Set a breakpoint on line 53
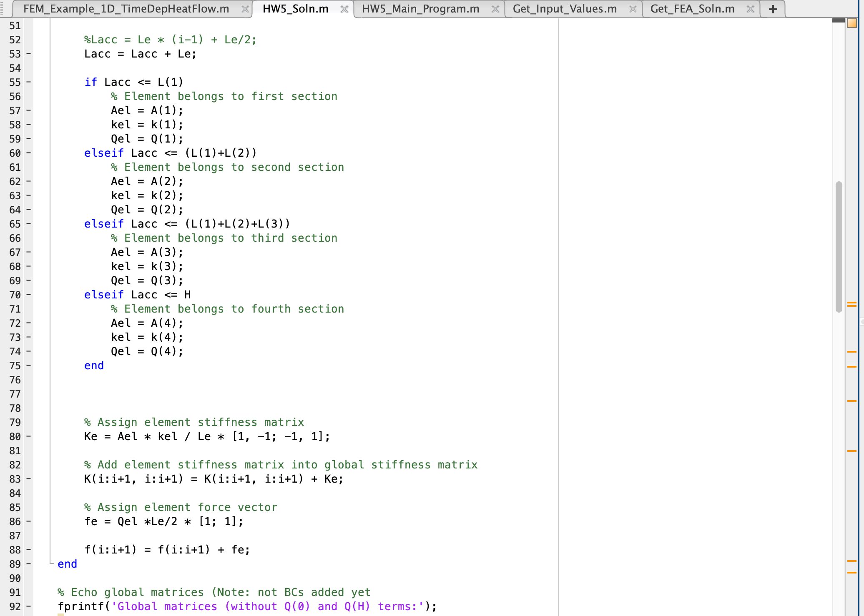The width and height of the screenshot is (864, 616). [x=28, y=54]
